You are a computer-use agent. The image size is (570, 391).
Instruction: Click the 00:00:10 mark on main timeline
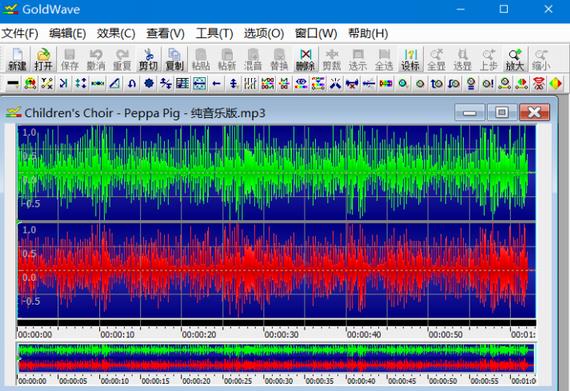[117, 334]
